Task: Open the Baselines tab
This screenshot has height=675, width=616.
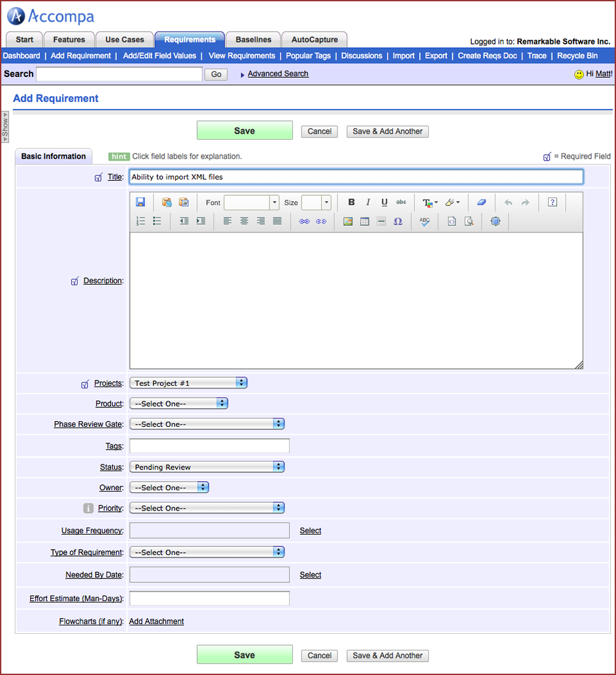Action: tap(253, 40)
